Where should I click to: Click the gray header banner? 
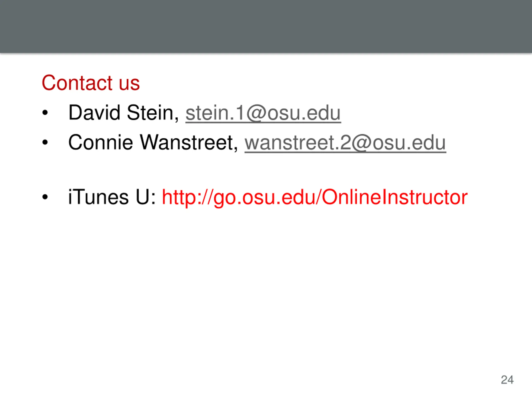[266, 26]
